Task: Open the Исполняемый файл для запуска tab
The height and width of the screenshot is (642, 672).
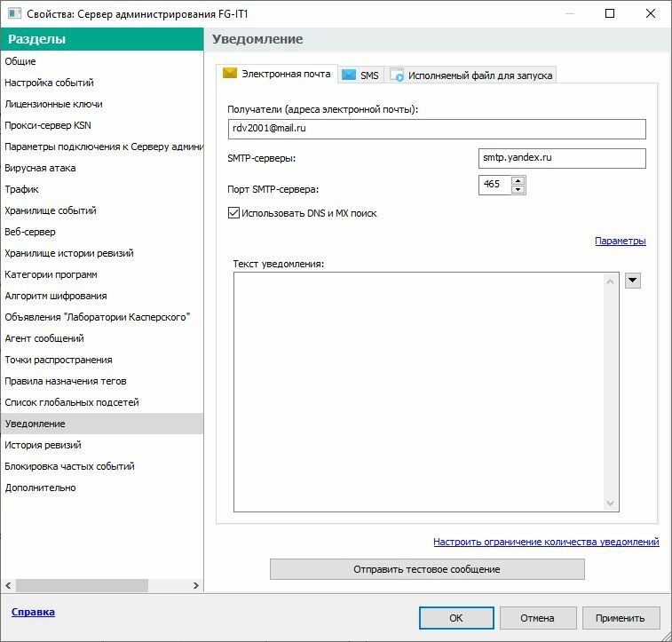Action: [470, 75]
